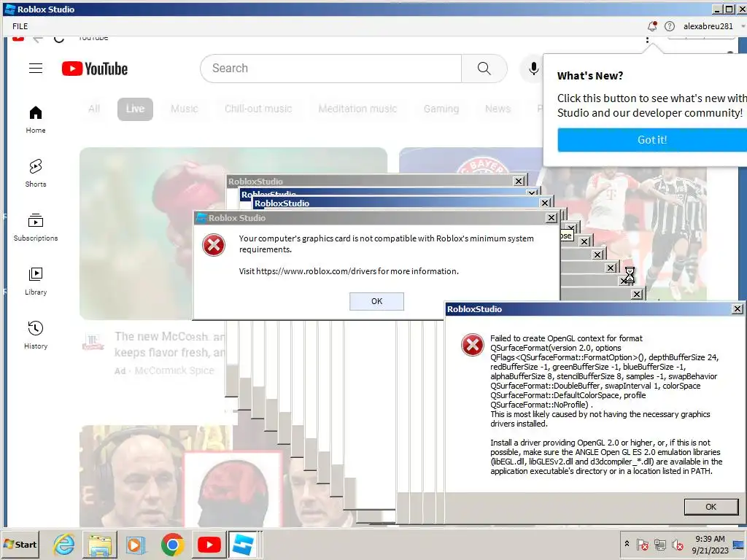This screenshot has height=560, width=747.
Task: Minimize the Roblox Studio main window
Action: 718,9
